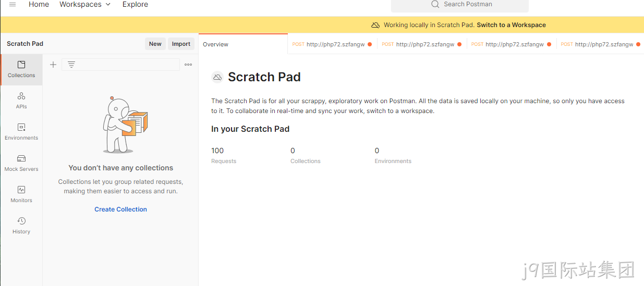Open the second POST php72.szfangw request tab
The height and width of the screenshot is (286, 644).
click(422, 44)
